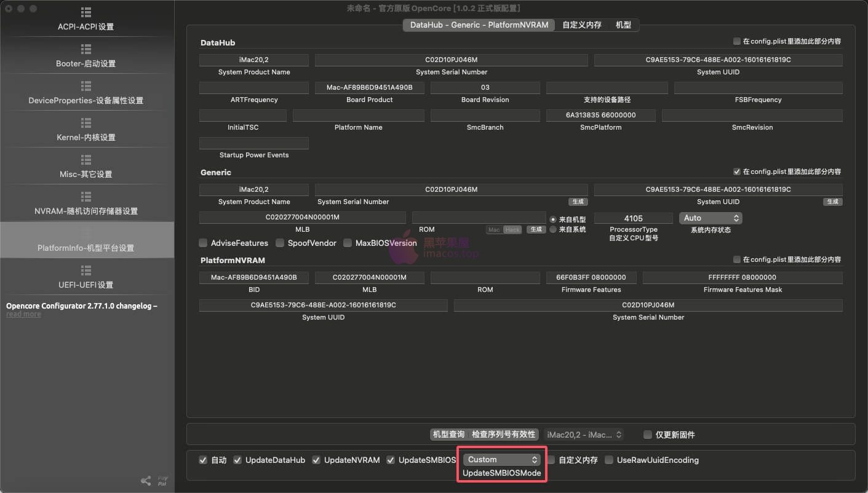
Task: Switch to DataHub - Generic - PlatformNVRAM tab
Action: (479, 25)
